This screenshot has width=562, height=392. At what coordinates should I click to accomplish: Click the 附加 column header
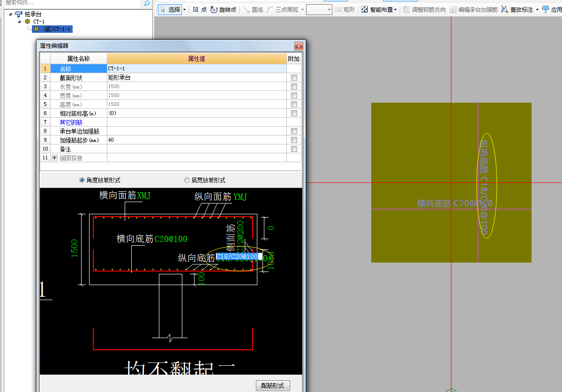[x=293, y=59]
